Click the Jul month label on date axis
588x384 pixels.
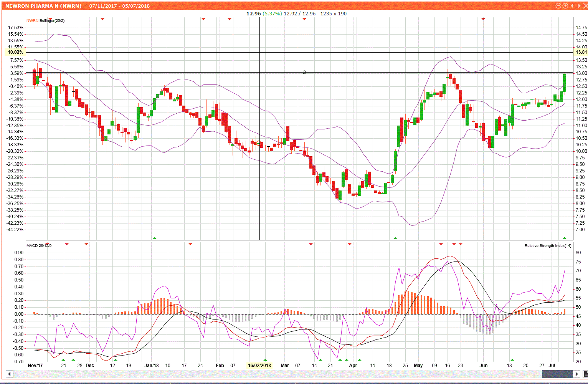tap(552, 366)
